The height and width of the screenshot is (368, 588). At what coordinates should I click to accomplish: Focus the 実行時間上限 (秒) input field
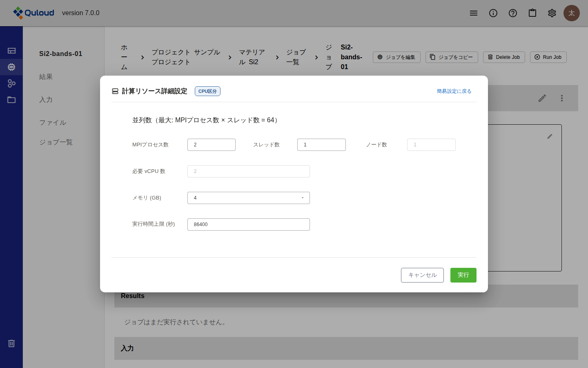coord(249,224)
